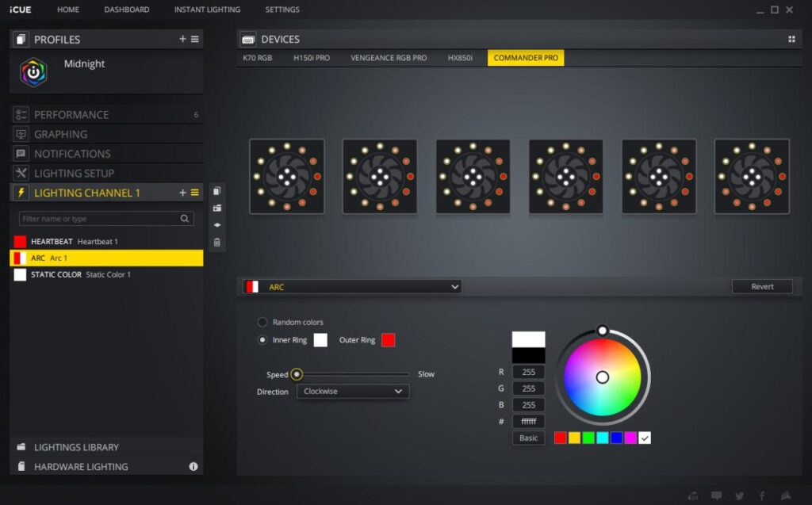Click the layer reorder diamond icon

(217, 225)
